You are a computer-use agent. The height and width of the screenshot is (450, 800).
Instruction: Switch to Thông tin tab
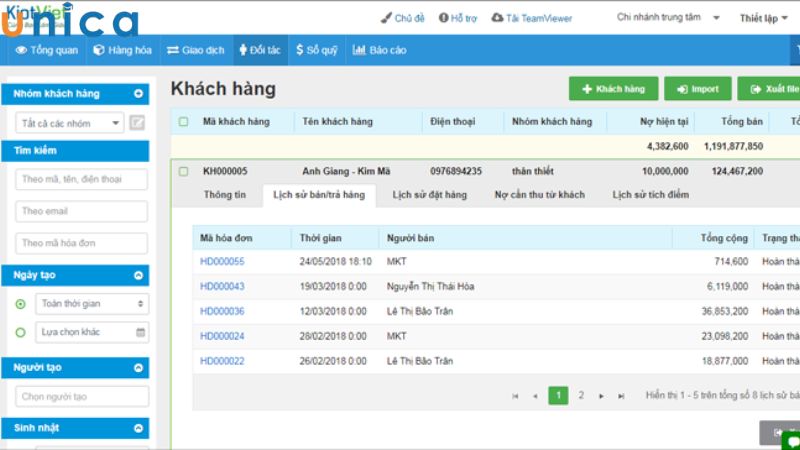pos(225,194)
